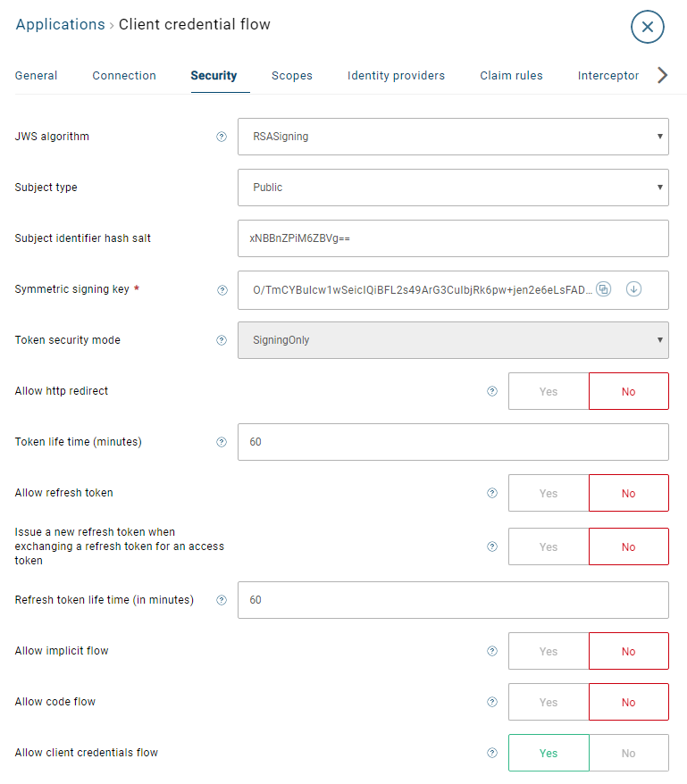Open the Interceptor tab
Image resolution: width=687 pixels, height=784 pixels.
click(608, 76)
